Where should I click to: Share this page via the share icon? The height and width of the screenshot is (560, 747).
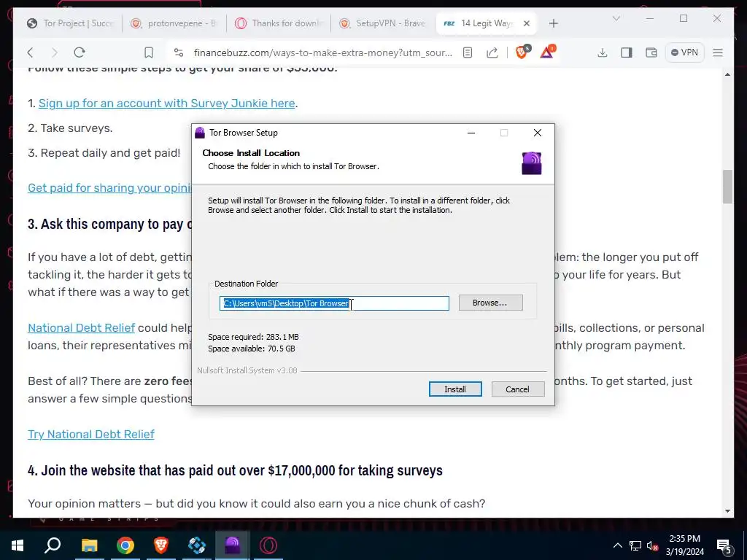point(492,52)
